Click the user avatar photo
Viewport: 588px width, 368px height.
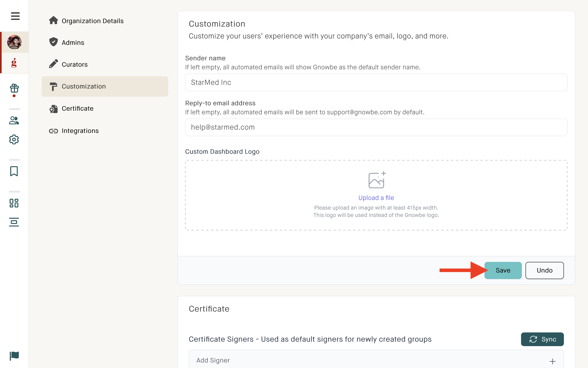coord(14,42)
